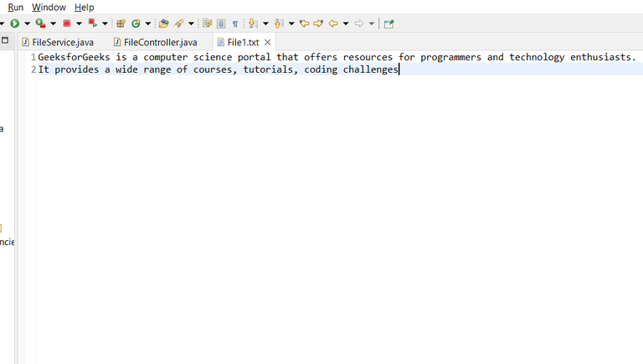643x364 pixels.
Task: Switch to the FileController.java tab
Action: point(156,42)
